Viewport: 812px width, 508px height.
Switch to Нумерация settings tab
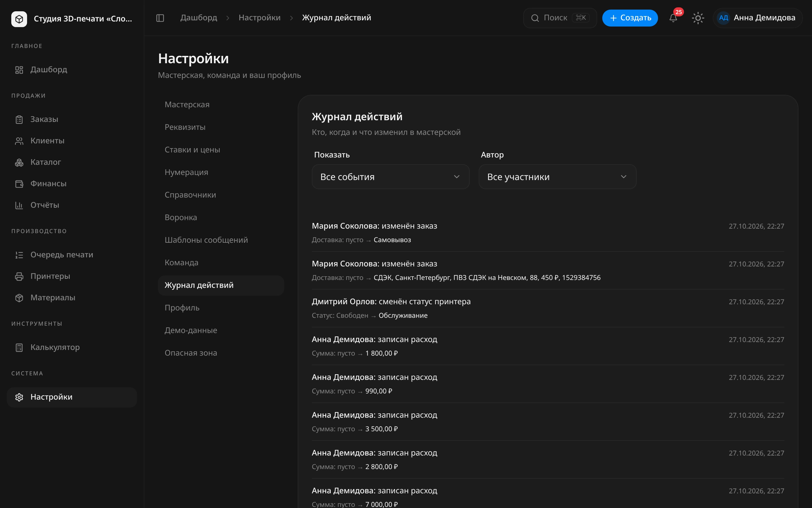221,172
